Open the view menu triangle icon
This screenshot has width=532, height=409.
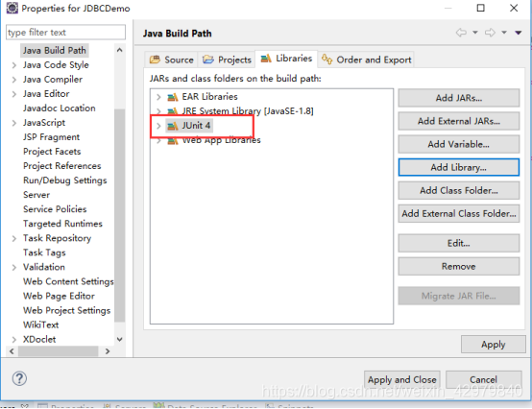pos(519,33)
